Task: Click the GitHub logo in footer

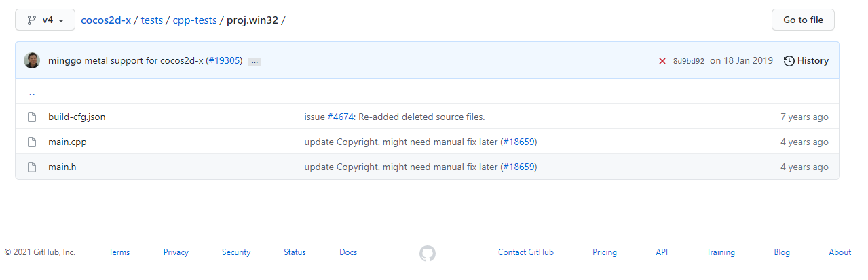Action: (428, 254)
